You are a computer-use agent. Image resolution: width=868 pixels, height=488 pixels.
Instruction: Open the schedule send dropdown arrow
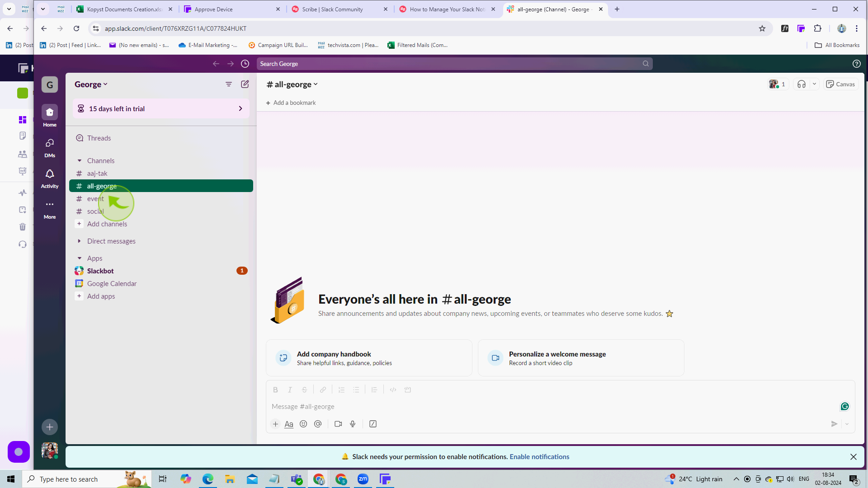(x=847, y=424)
